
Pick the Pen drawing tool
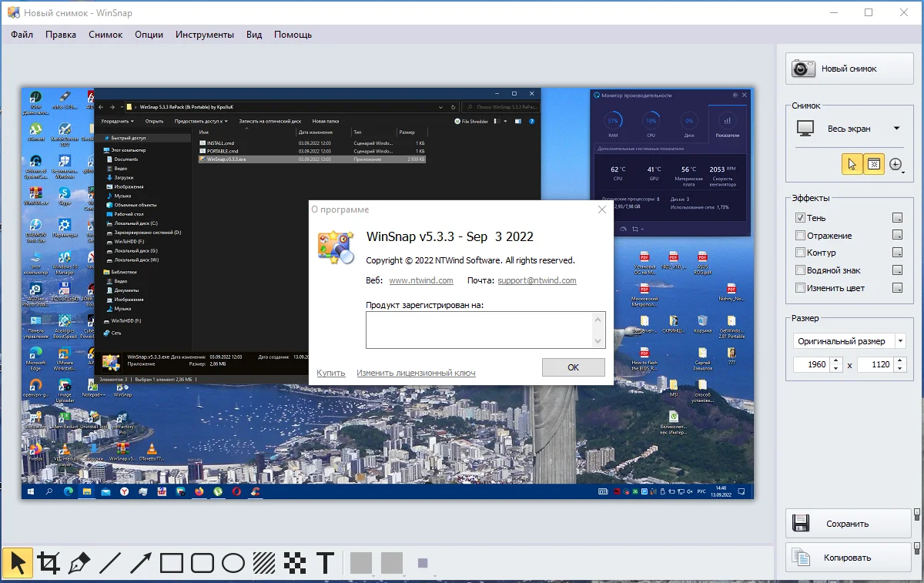[79, 563]
